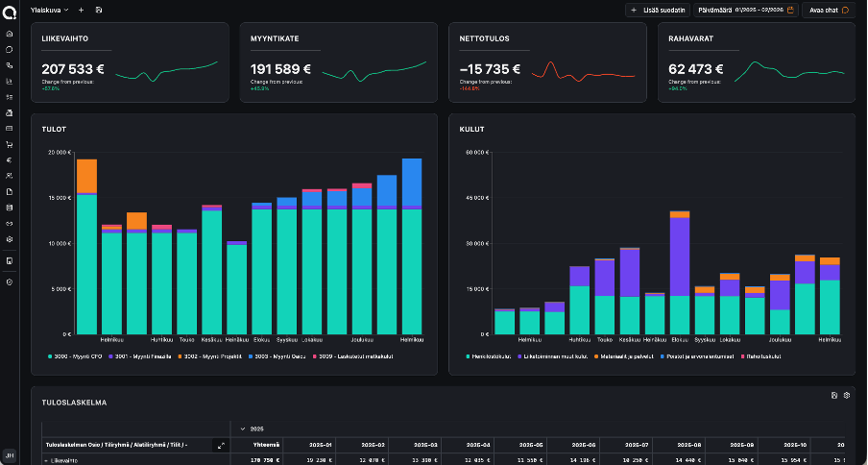Open the shopping cart icon in the sidebar
The height and width of the screenshot is (465, 868).
(10, 144)
